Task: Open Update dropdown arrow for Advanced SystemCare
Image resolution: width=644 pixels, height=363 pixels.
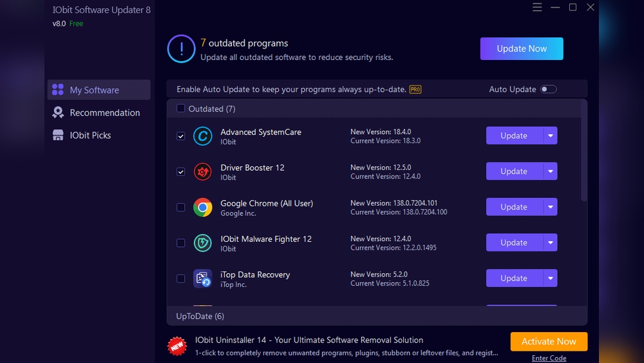Action: pyautogui.click(x=551, y=135)
